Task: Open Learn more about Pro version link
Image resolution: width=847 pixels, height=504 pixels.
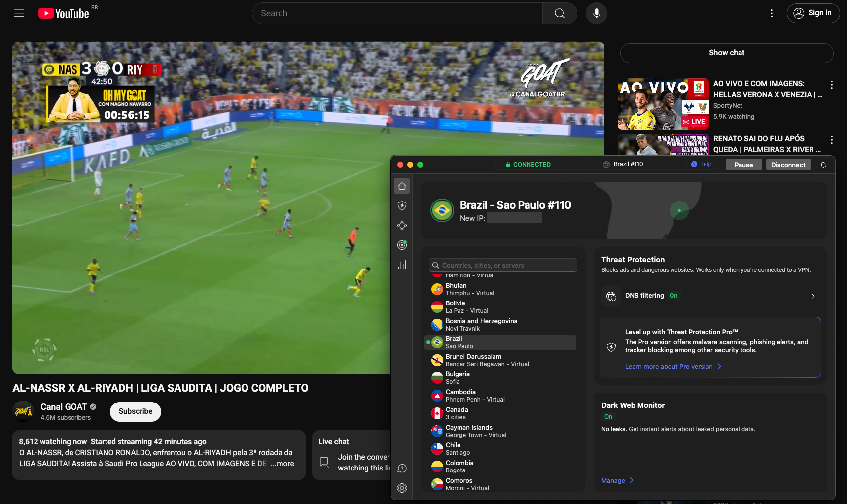Action: 673,367
